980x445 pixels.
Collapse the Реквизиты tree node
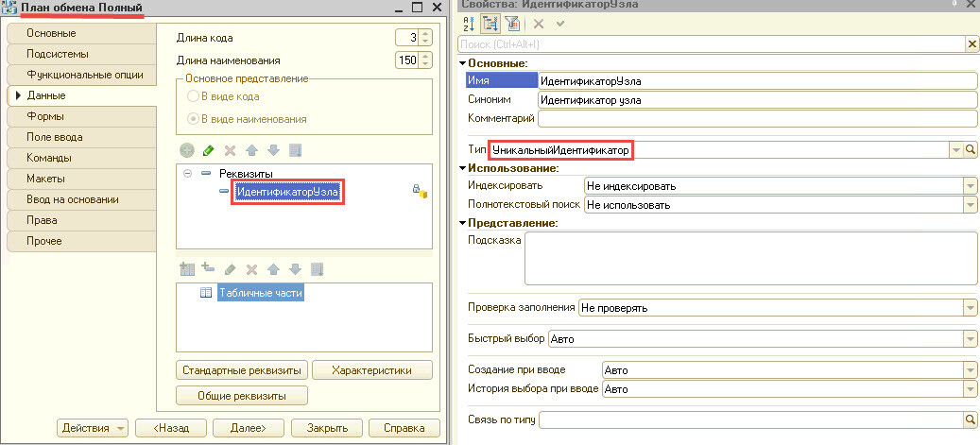tap(187, 173)
